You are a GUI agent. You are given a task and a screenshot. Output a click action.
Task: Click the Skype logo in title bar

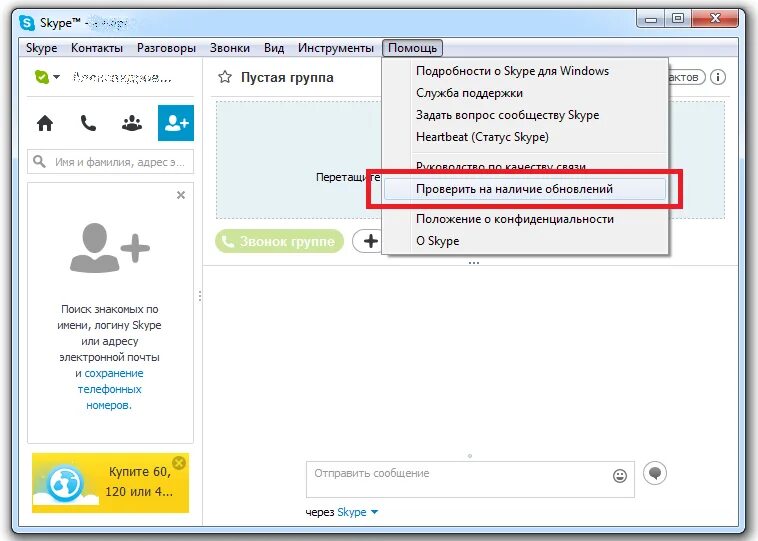point(27,22)
